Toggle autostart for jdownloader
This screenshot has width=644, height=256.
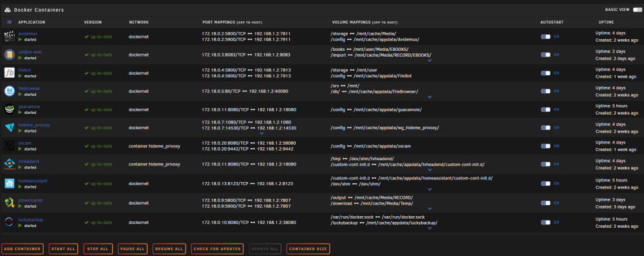click(x=545, y=203)
